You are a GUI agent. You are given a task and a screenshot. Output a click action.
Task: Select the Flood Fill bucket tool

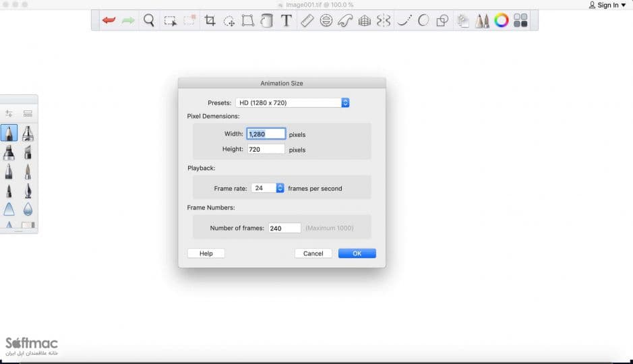[x=266, y=20]
